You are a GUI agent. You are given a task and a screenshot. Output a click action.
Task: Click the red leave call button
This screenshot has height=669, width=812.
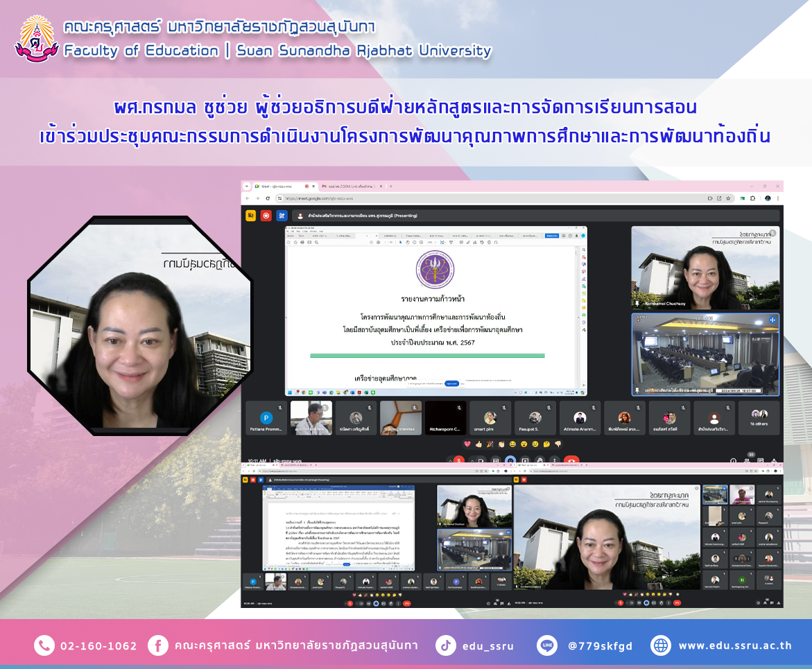coord(571,460)
